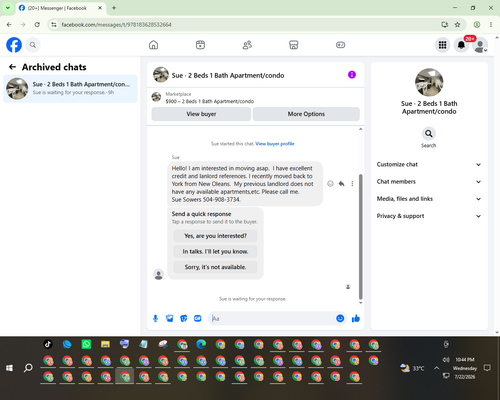Open the Windows notification center icon

487,368
